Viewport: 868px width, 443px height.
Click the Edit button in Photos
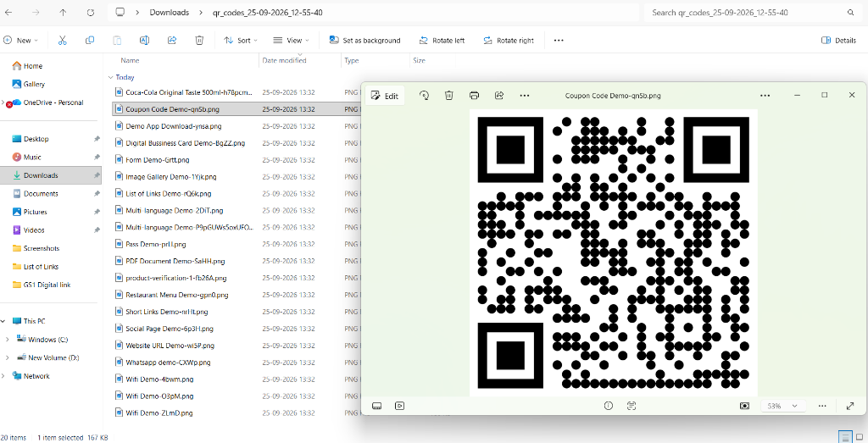tap(385, 96)
